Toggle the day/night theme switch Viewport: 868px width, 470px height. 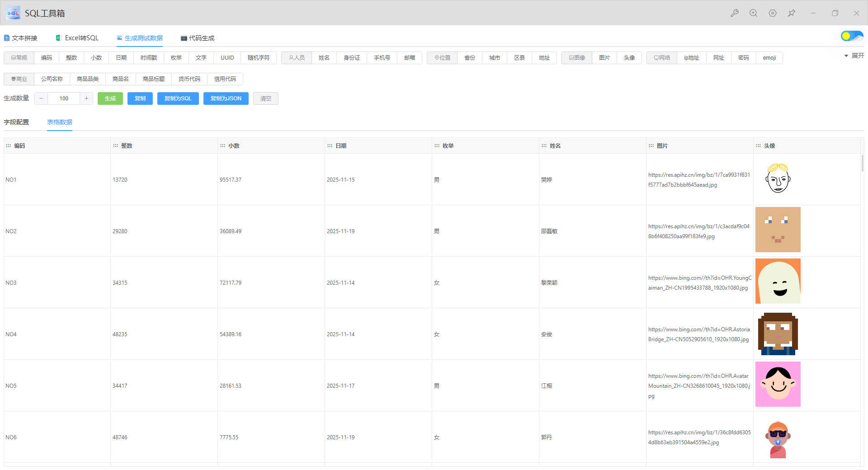coord(851,36)
